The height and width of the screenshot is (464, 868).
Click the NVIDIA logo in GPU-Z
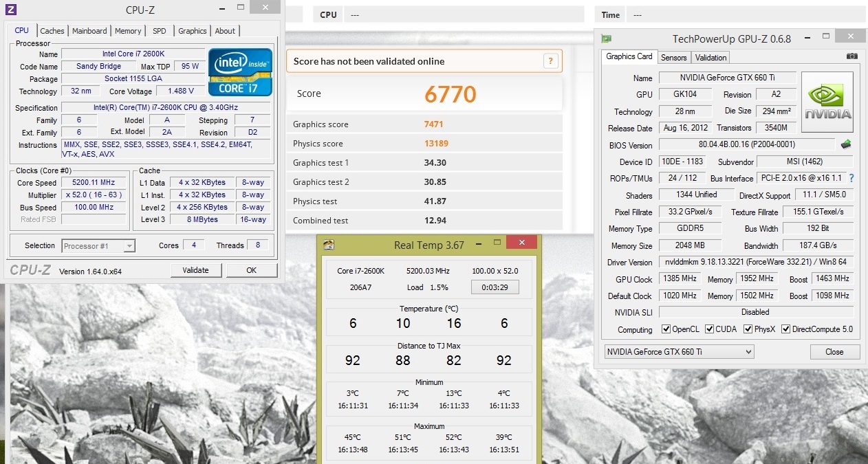point(827,102)
